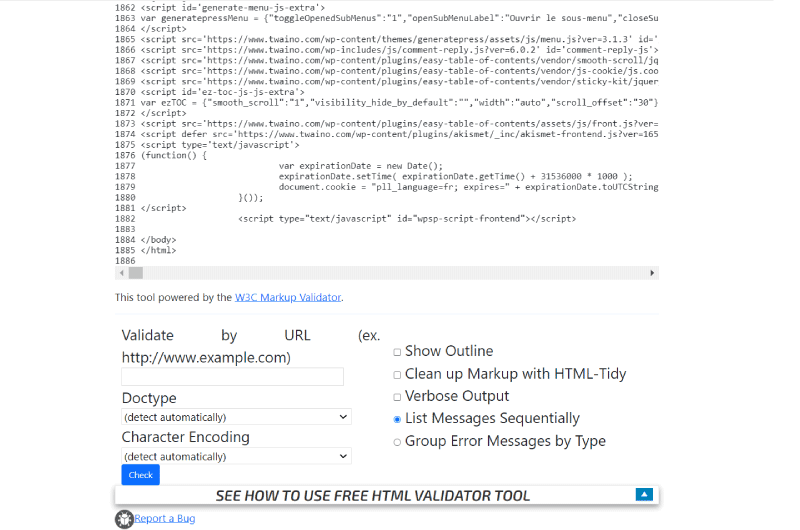Image resolution: width=800 pixels, height=530 pixels.
Task: Click line 1876 (function() { text
Action: (173, 156)
